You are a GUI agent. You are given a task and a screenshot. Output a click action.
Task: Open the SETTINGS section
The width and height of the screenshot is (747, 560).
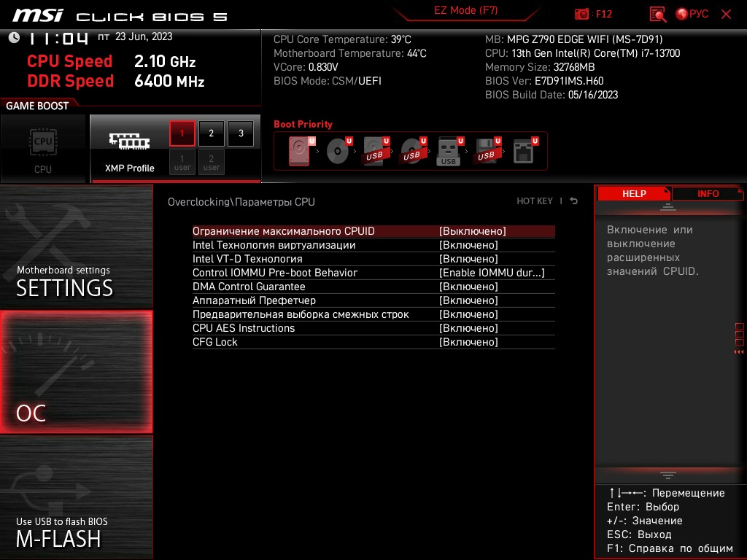(76, 246)
